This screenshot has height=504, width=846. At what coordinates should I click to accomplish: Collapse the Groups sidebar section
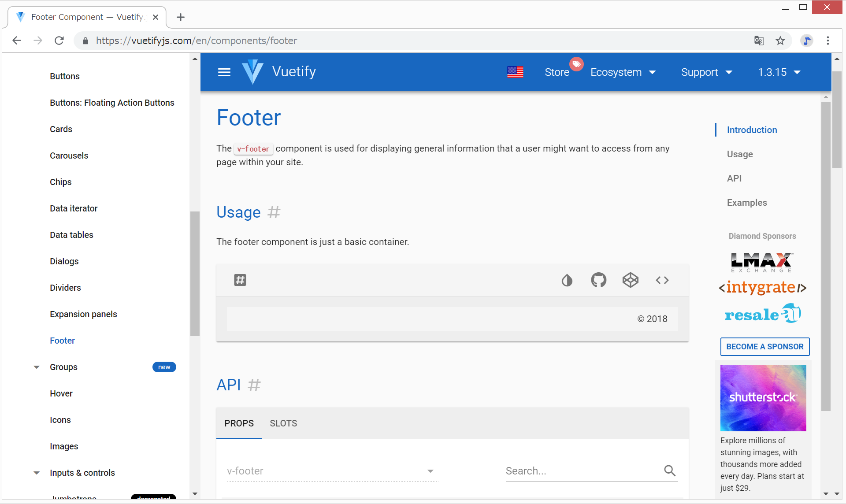(x=37, y=367)
